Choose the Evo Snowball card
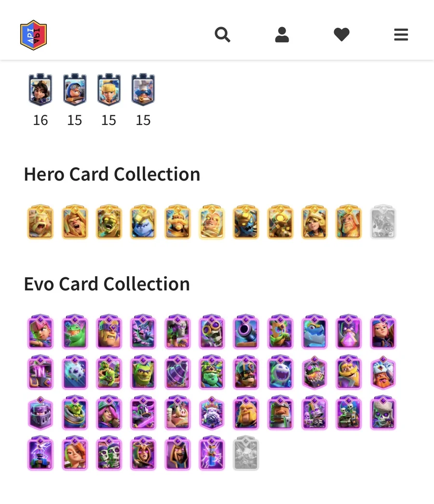The image size is (434, 504). 75,372
